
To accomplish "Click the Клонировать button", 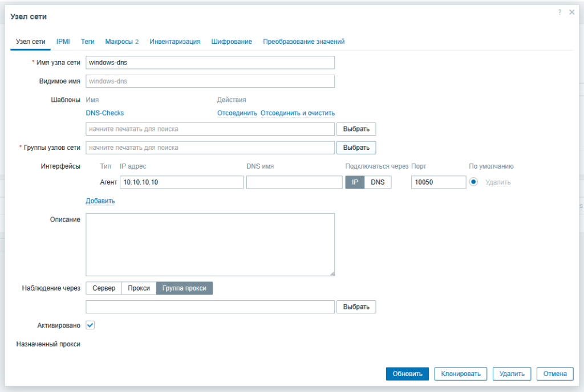I will 461,374.
